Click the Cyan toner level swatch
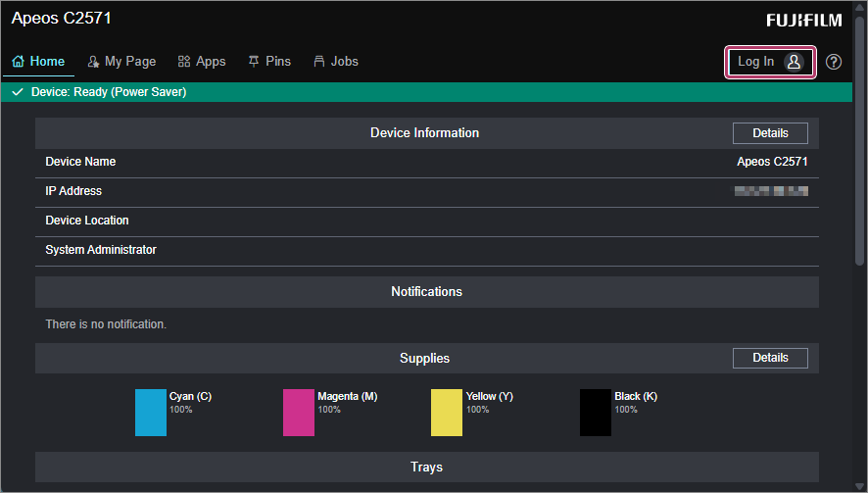Viewport: 868px width, 493px height. point(151,412)
